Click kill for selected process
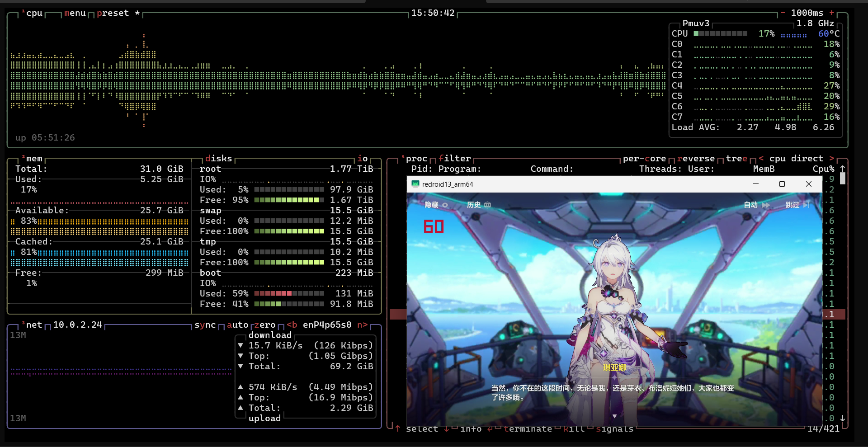The height and width of the screenshot is (447, 868). [x=574, y=428]
